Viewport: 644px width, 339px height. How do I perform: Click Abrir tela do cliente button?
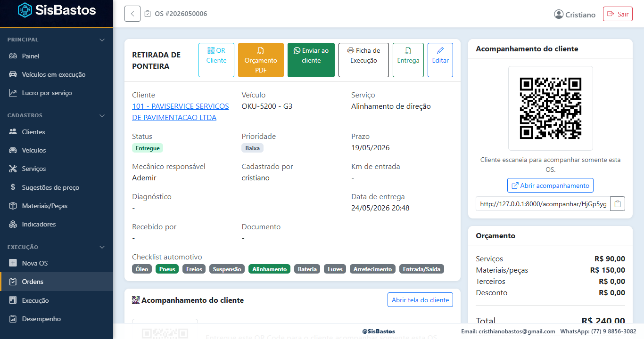click(x=420, y=300)
